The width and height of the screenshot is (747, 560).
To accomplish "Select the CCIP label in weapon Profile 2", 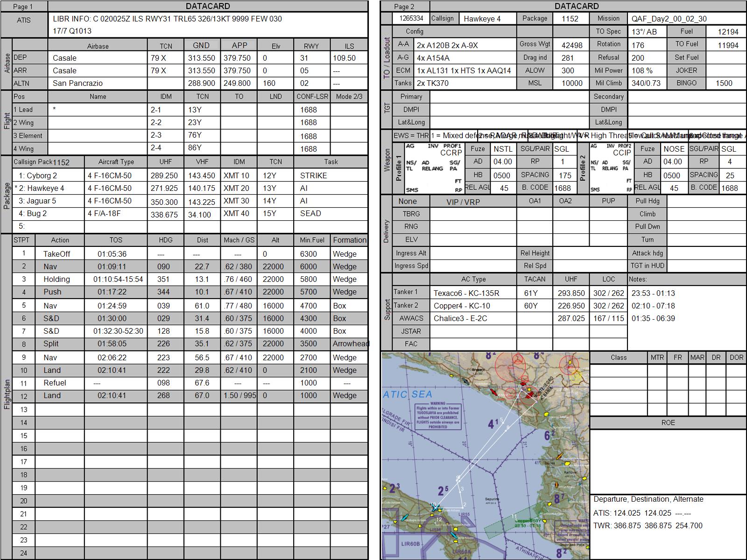I will 622,153.
